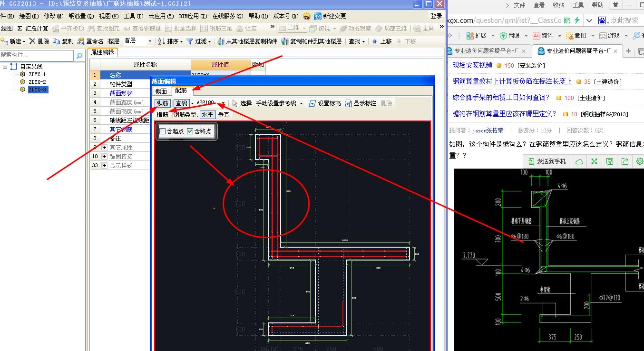The width and height of the screenshot is (644, 351).
Task: Click the browser 翻译 icon
Action: 536,36
